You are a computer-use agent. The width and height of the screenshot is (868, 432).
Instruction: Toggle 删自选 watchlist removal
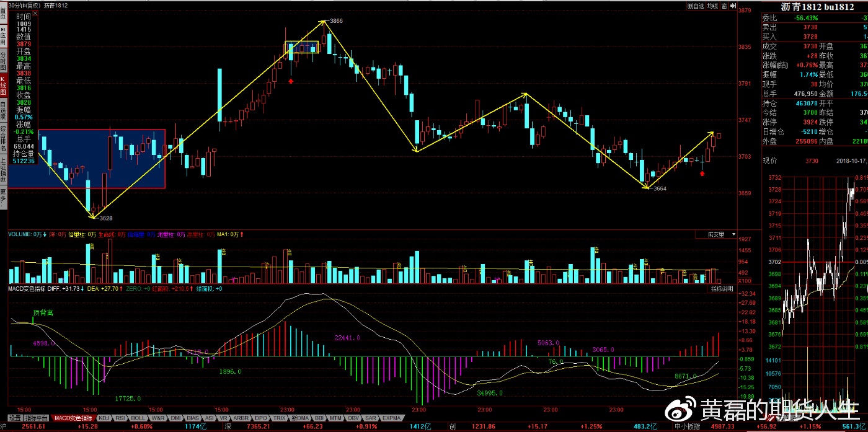[x=696, y=6]
